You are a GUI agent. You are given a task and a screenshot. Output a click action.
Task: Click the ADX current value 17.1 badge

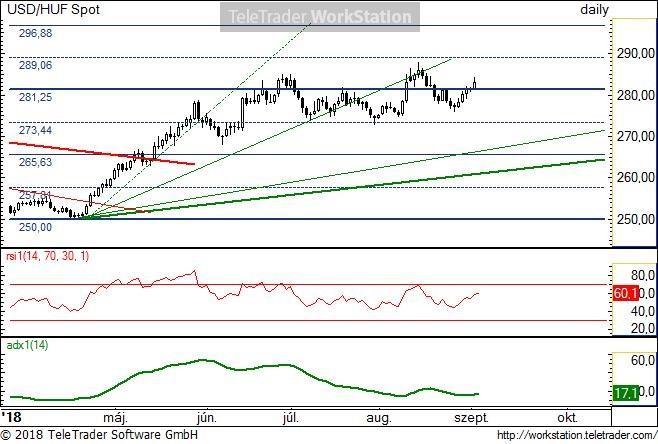click(626, 393)
